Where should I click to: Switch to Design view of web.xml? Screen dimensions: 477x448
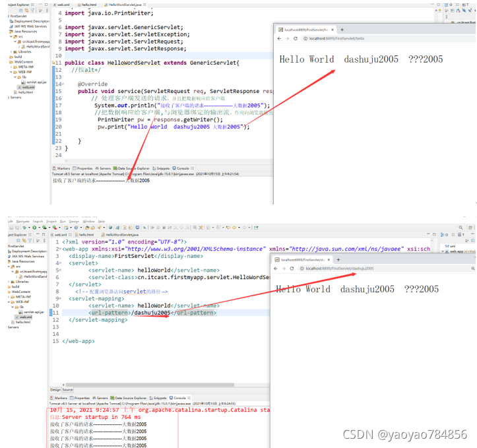(55, 389)
